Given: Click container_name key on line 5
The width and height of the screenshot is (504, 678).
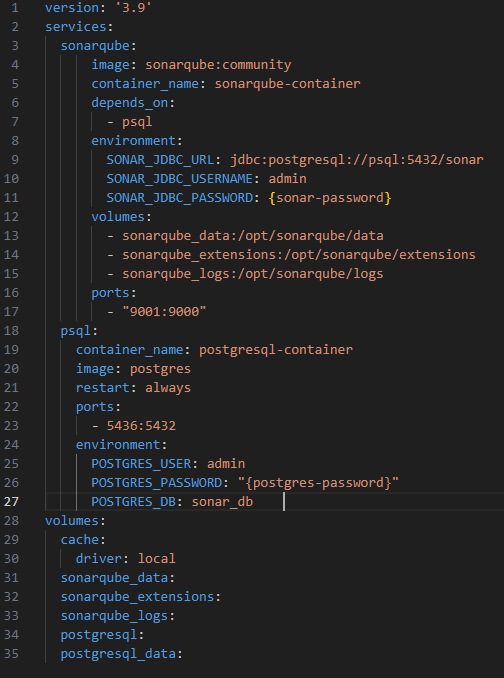Looking at the screenshot, I should click(145, 84).
